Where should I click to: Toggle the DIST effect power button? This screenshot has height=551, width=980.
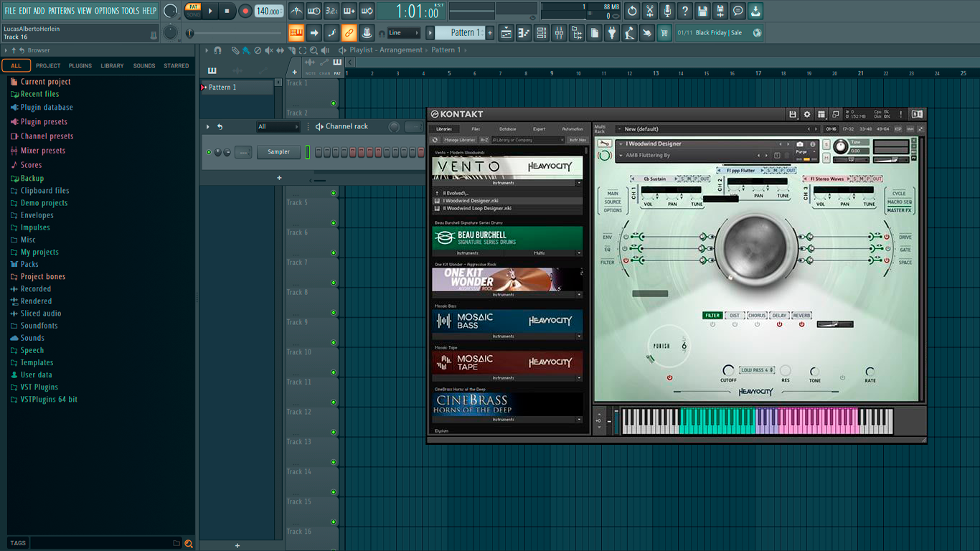tap(735, 324)
